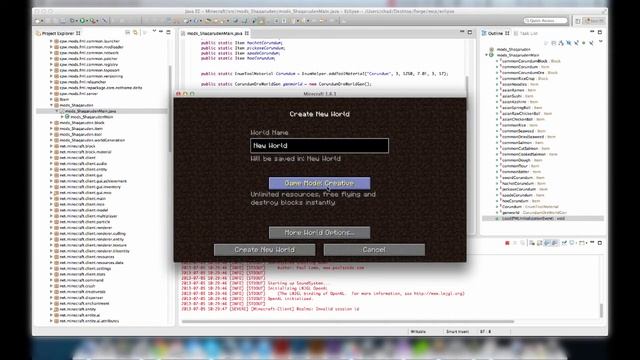
Task: Click Smart Insert in status bar
Action: tap(457, 332)
